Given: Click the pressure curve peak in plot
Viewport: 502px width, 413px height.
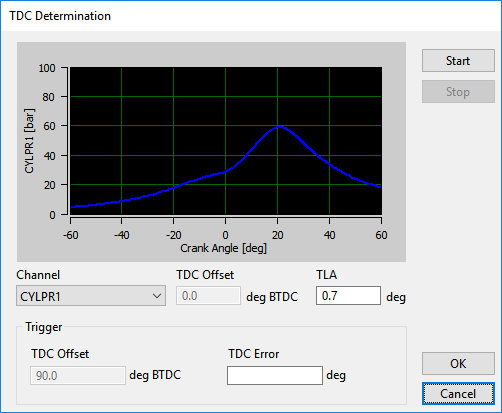Looking at the screenshot, I should [279, 127].
